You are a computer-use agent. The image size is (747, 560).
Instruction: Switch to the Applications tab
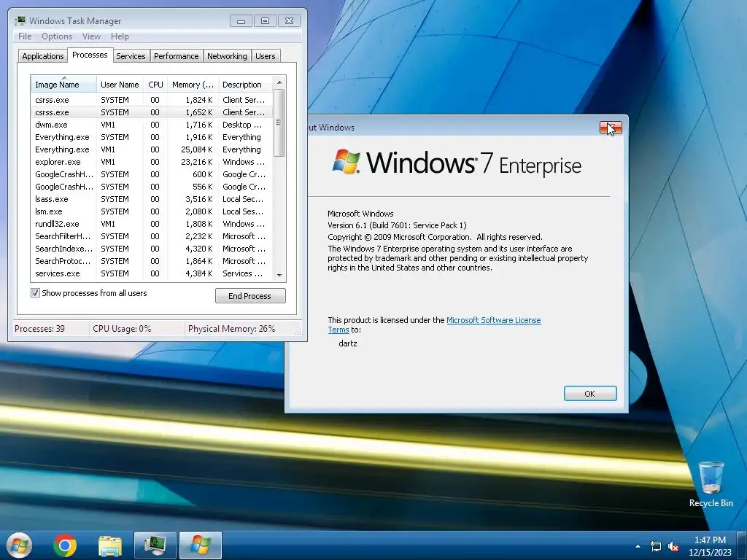pyautogui.click(x=43, y=56)
